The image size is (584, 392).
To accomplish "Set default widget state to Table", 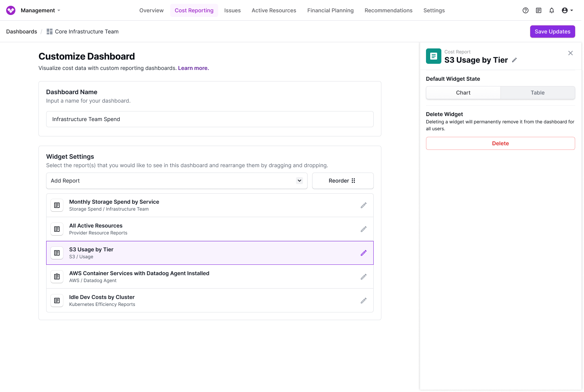I will pyautogui.click(x=537, y=93).
